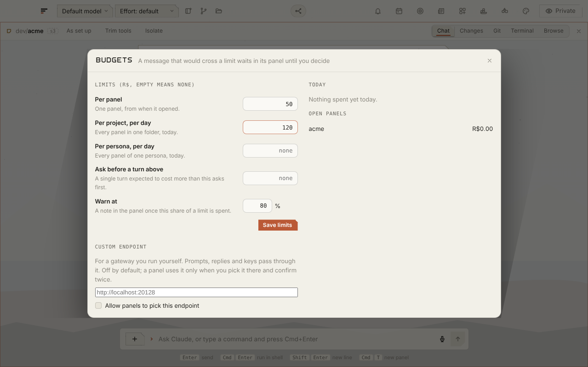Viewport: 588px width, 367px height.
Task: Switch to the Changes tab
Action: pyautogui.click(x=471, y=31)
